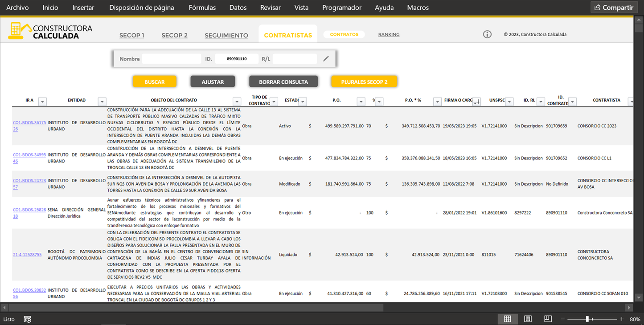The height and width of the screenshot is (325, 644).
Task: Click the Nombre search input field
Action: (171, 59)
